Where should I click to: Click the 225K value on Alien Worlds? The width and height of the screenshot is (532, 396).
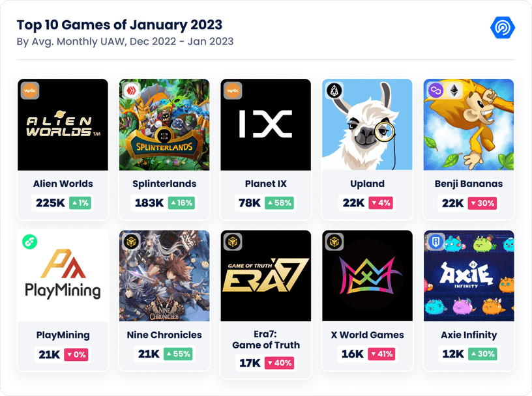click(x=50, y=203)
